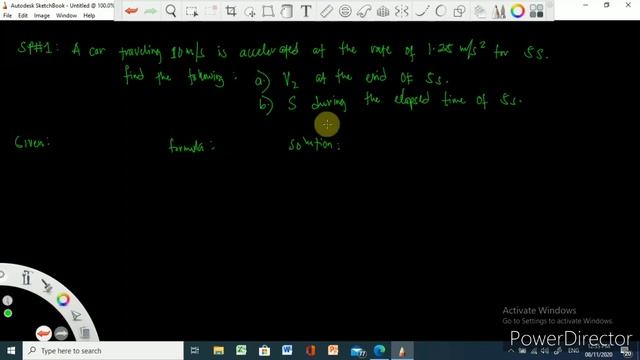This screenshot has width=640, height=360.
Task: Open the Edit menu
Action: (x=23, y=16)
